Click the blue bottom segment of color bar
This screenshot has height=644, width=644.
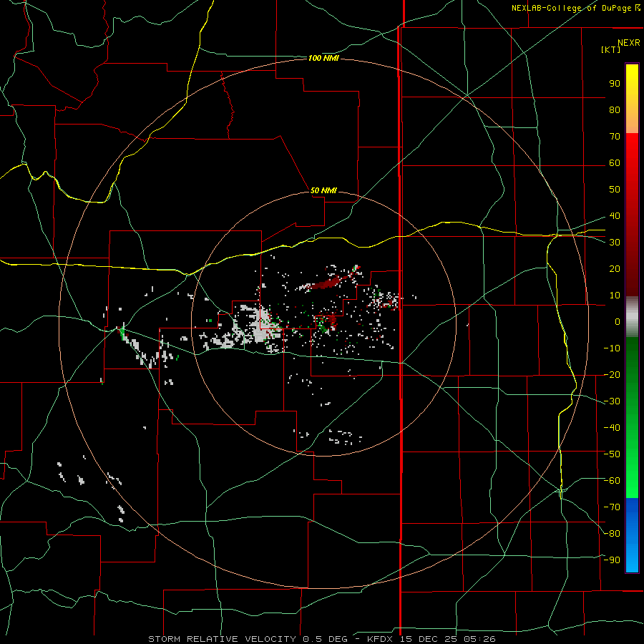coord(632,535)
